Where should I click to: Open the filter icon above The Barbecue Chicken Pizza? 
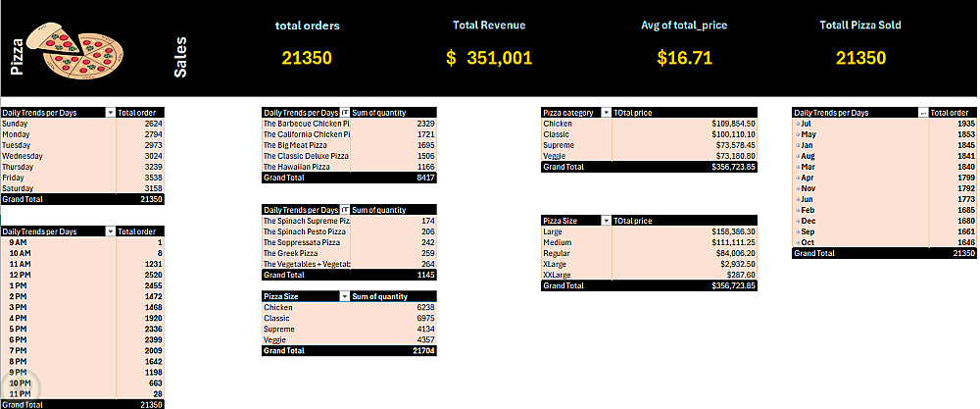pyautogui.click(x=344, y=113)
